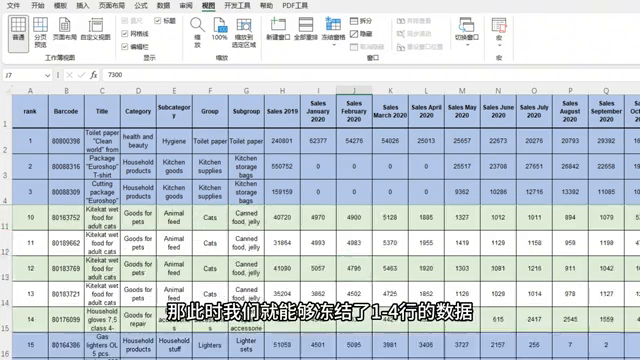Switch to Normal (普通) workbook view
The height and width of the screenshot is (360, 640).
click(x=18, y=33)
